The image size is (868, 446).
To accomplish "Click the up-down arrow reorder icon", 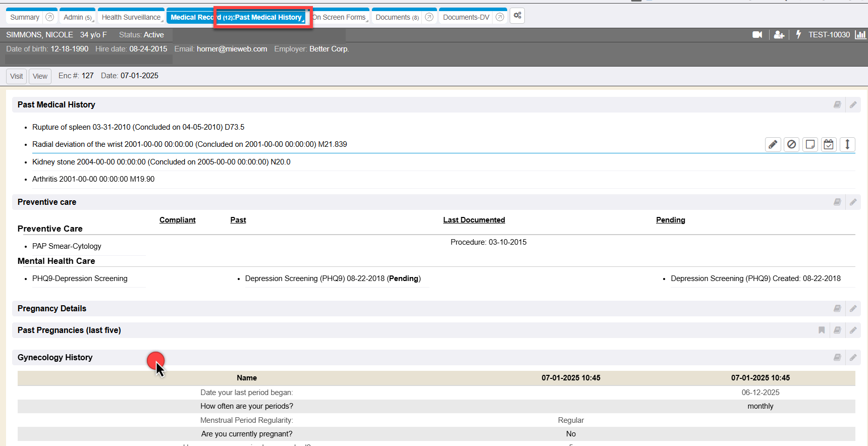I will [847, 145].
